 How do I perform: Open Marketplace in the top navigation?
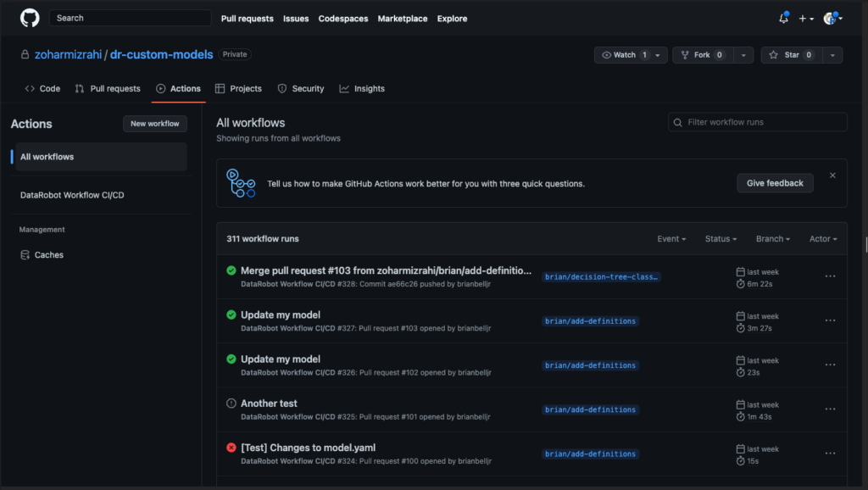tap(403, 19)
